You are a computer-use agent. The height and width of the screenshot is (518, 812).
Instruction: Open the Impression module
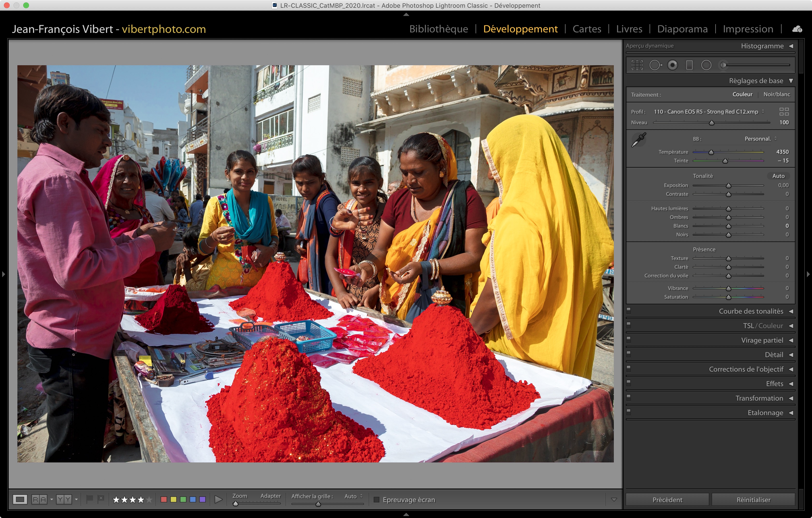(747, 29)
